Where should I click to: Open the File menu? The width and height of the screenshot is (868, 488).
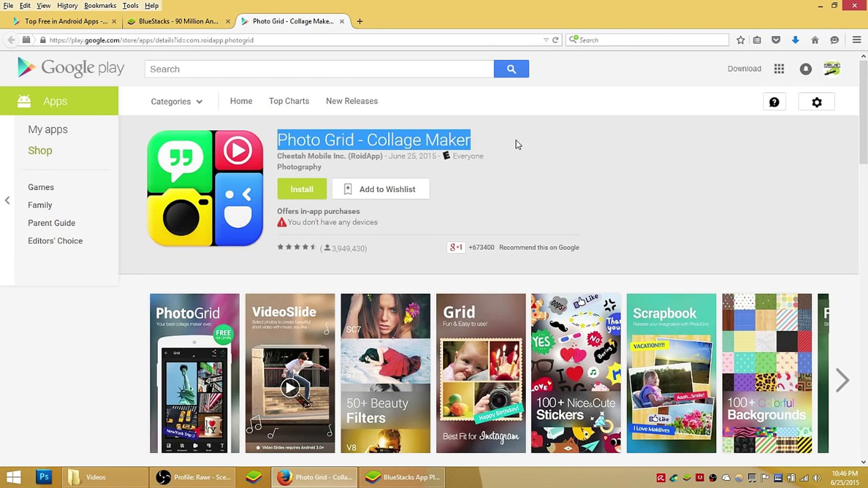(x=8, y=5)
